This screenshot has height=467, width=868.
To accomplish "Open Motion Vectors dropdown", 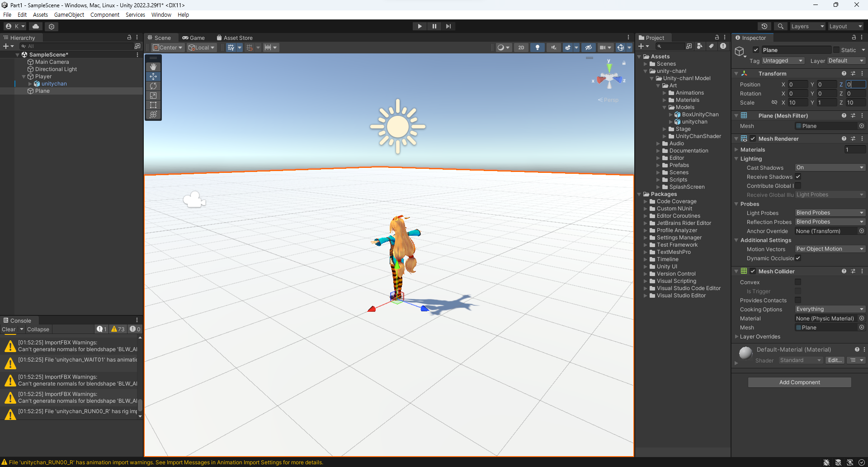I will [x=830, y=249].
